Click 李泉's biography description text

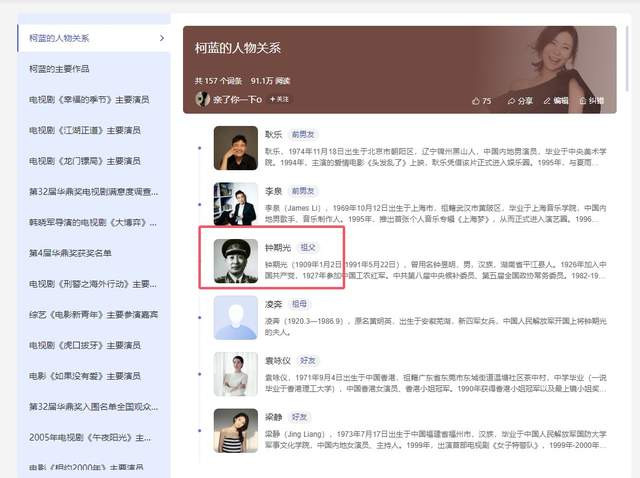tap(436, 213)
